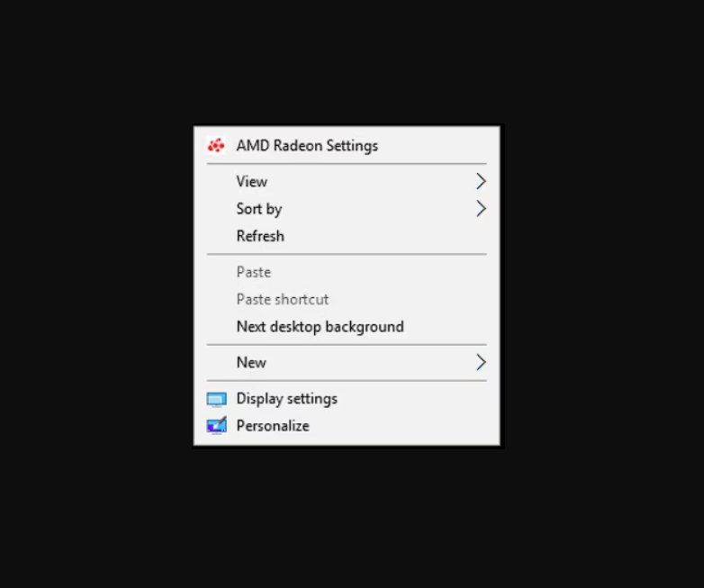Open Display settings text entry

coord(287,399)
